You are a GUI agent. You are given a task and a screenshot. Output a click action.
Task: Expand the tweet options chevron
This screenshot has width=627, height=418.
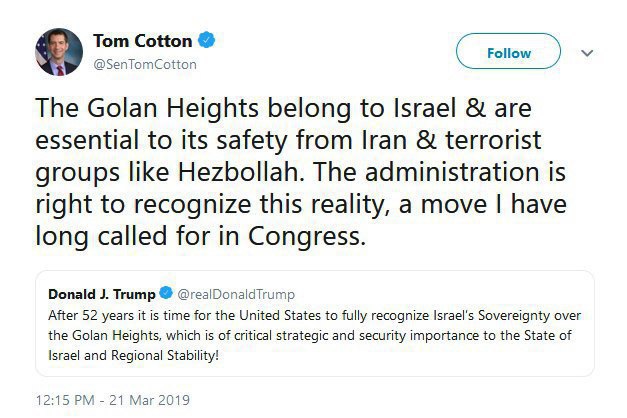pos(587,53)
